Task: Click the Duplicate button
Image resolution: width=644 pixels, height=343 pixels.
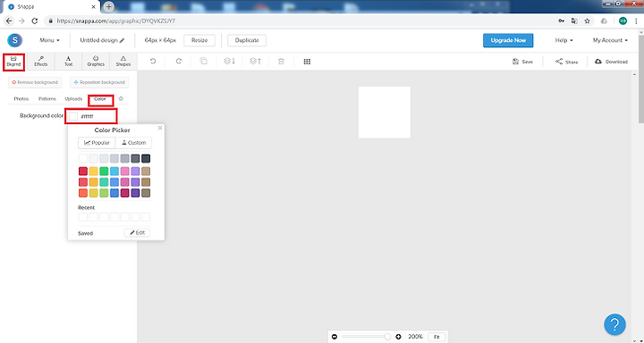Action: [247, 40]
